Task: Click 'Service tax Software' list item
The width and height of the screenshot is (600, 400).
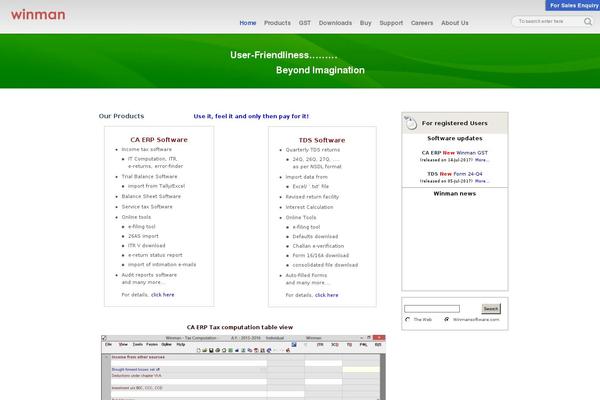Action: pyautogui.click(x=147, y=207)
